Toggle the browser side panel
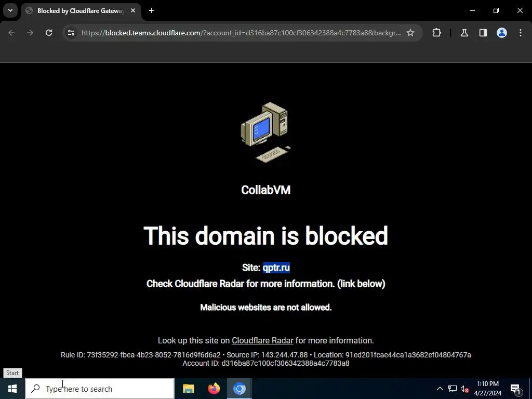Image resolution: width=532 pixels, height=399 pixels. [483, 33]
